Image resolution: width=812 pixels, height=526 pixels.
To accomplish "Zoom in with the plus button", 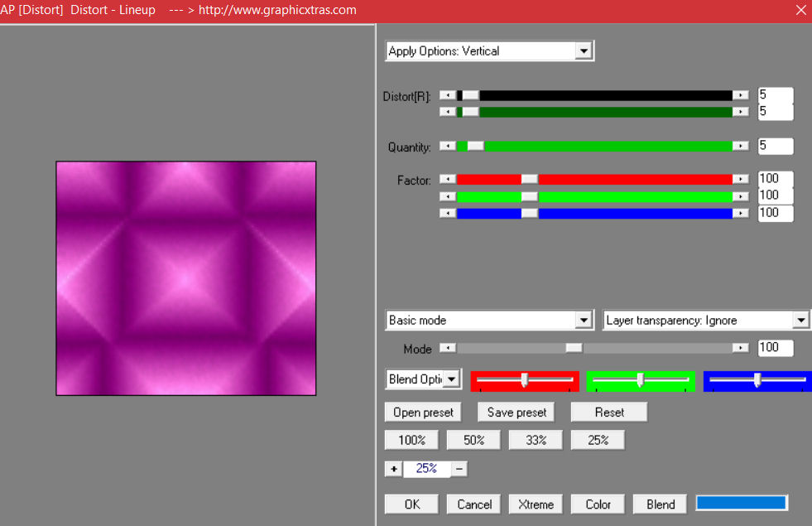I will pos(393,469).
